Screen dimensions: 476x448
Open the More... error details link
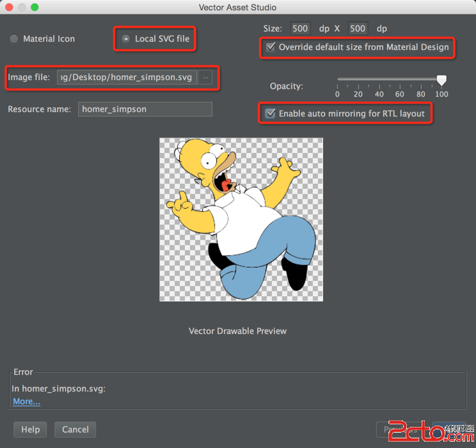click(26, 401)
